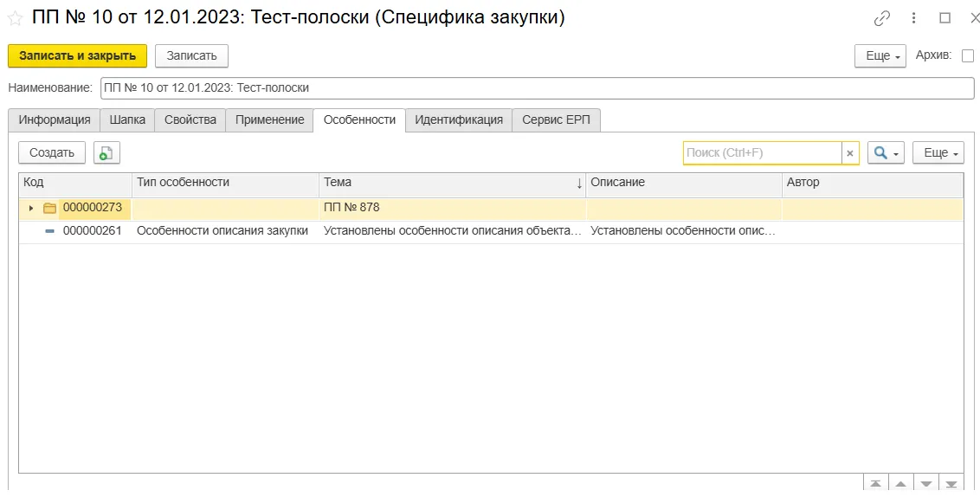This screenshot has height=497, width=980.
Task: Focus the Наименование input field
Action: 537,88
